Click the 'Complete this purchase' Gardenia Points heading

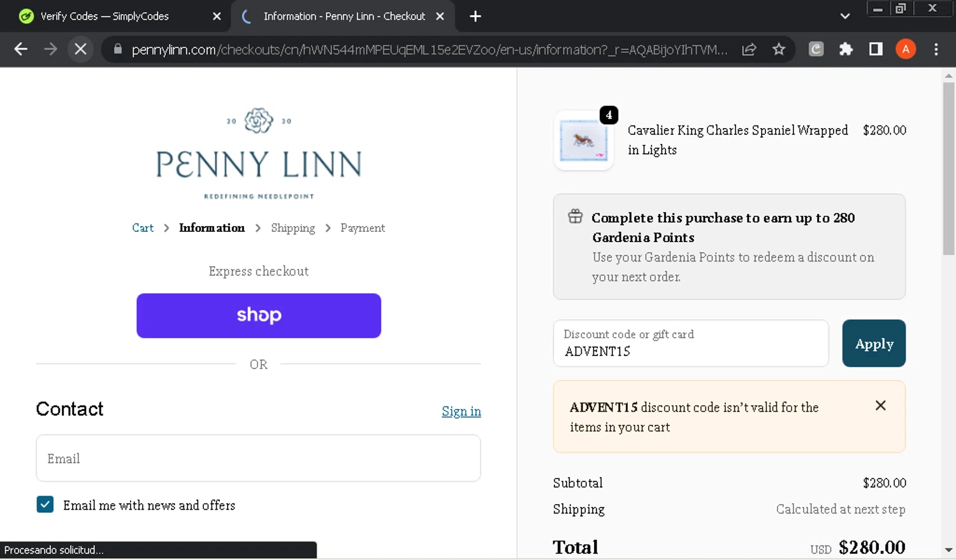pos(723,227)
